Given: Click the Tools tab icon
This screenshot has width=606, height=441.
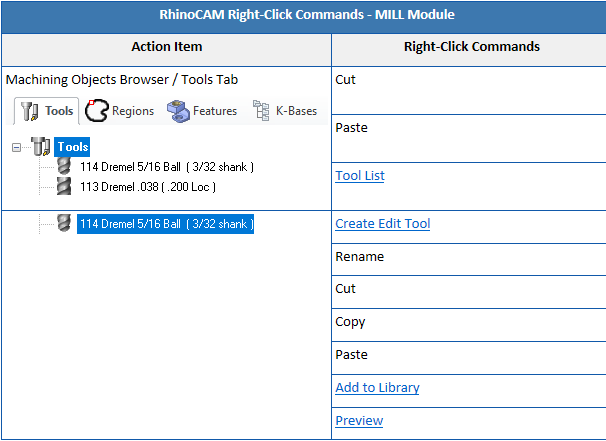Looking at the screenshot, I should [29, 111].
